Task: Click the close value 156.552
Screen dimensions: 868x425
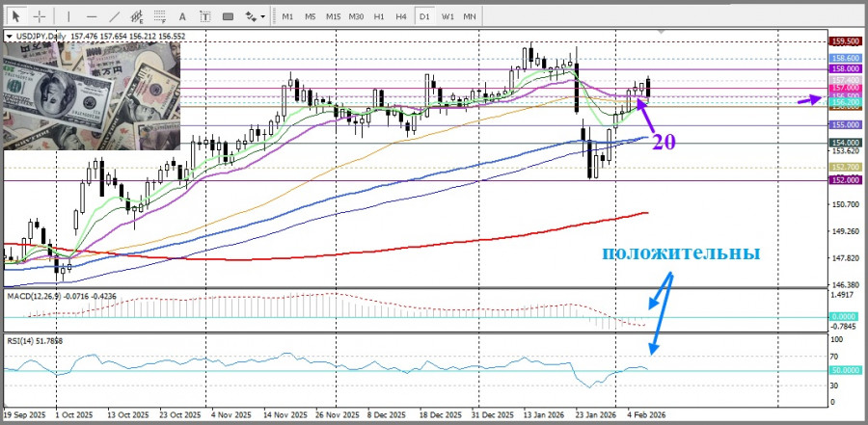Action: tap(173, 37)
